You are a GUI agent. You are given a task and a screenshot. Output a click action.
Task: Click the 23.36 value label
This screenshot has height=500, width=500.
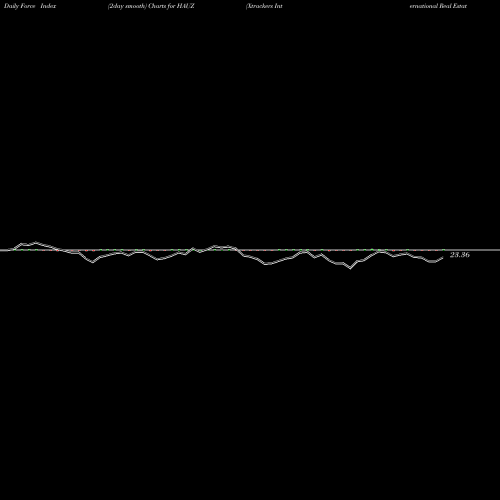point(460,255)
